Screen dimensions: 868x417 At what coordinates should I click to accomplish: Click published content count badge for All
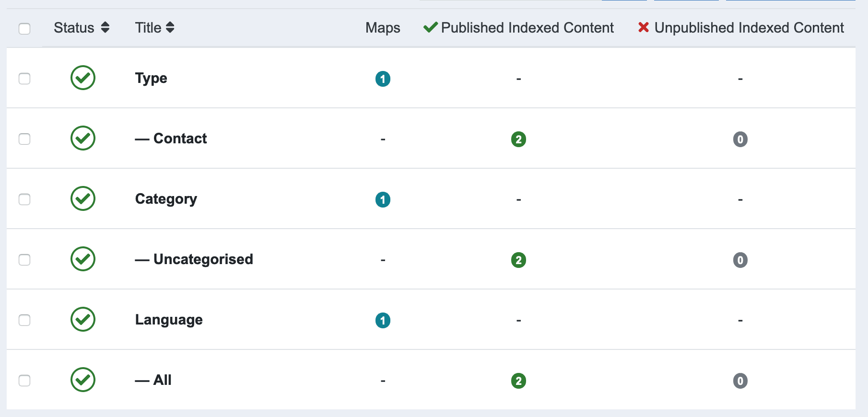[518, 381]
